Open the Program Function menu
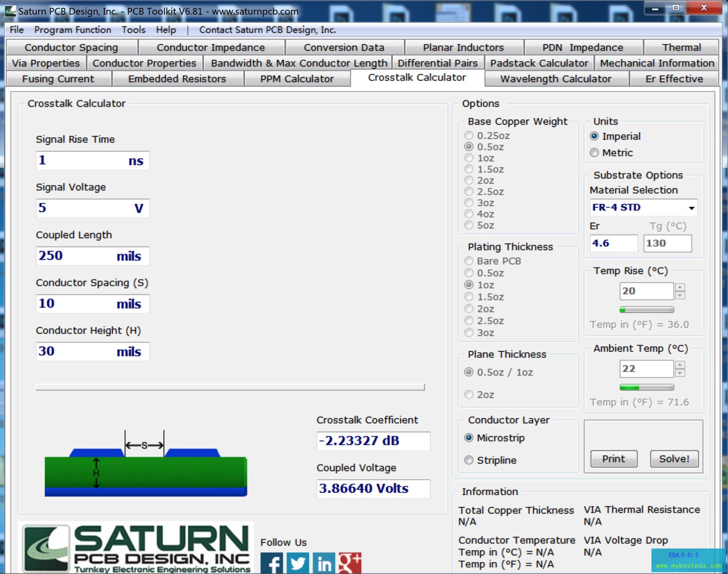Viewport: 728px width, 574px height. click(x=72, y=30)
